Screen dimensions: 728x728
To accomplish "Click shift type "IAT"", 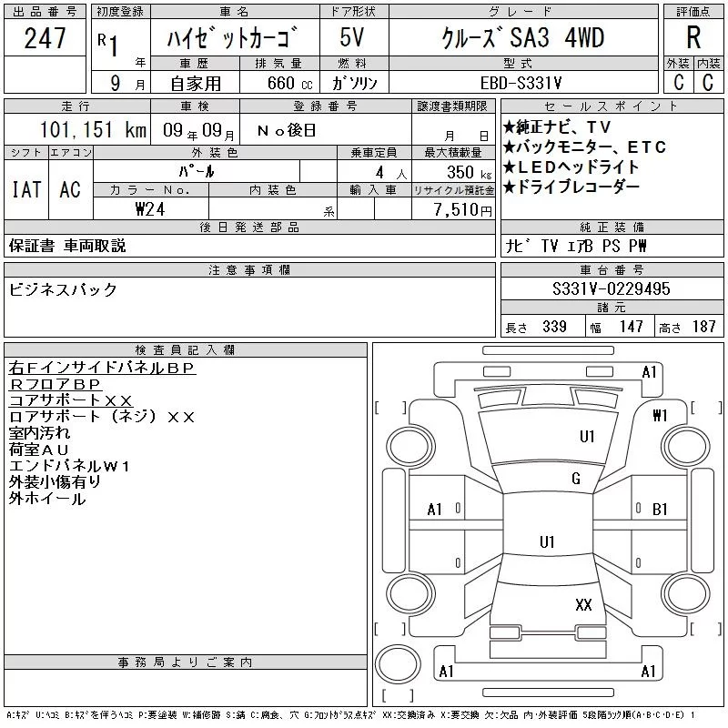I will [x=26, y=189].
